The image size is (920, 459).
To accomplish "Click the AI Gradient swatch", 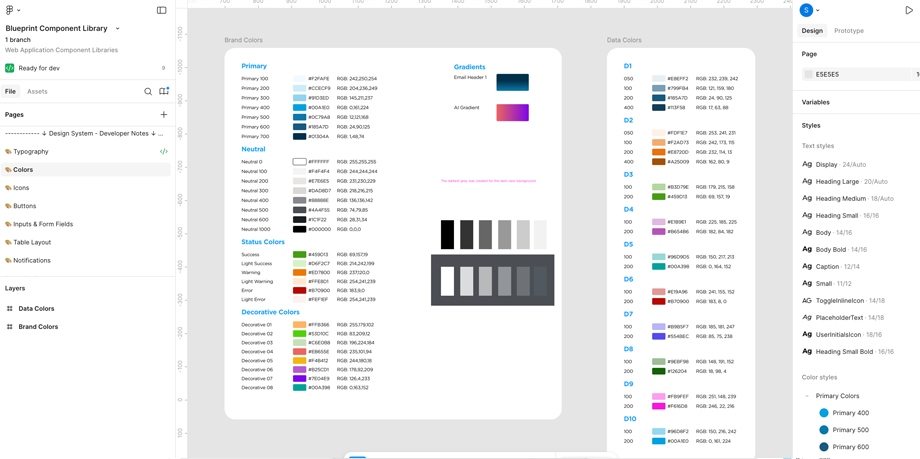I will click(512, 113).
